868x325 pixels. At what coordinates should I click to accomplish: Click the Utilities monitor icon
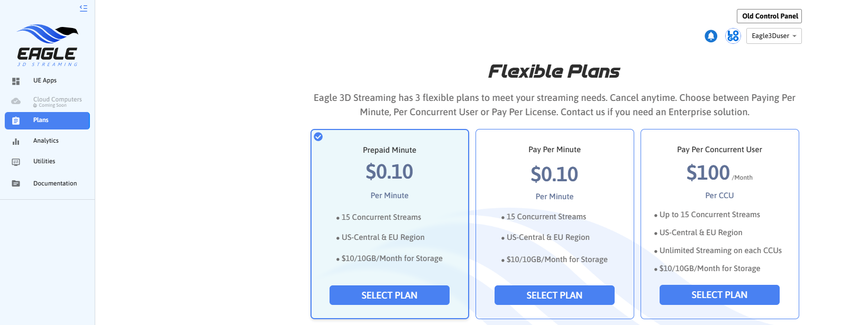[16, 162]
